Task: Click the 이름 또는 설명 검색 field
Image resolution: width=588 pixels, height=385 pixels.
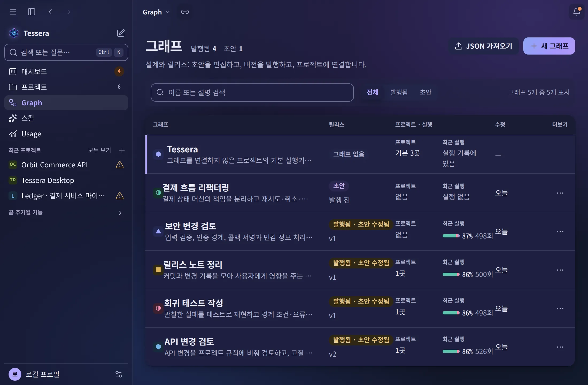Action: (x=252, y=93)
